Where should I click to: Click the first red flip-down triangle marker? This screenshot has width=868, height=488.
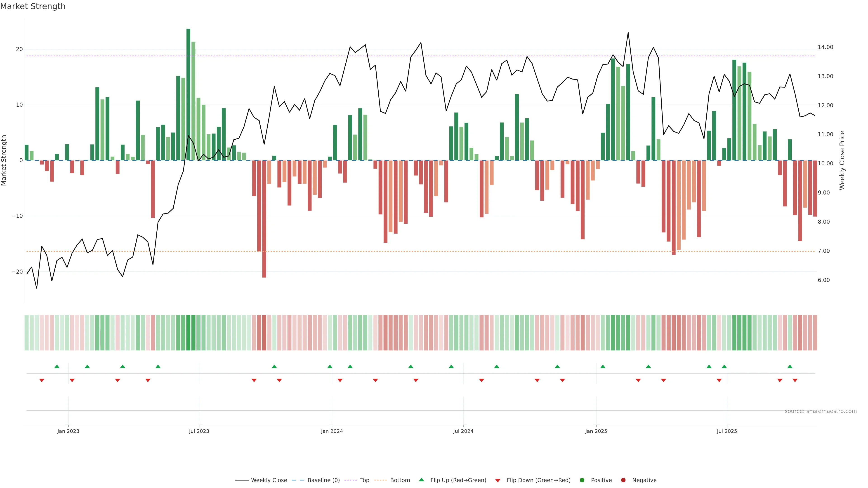[42, 380]
